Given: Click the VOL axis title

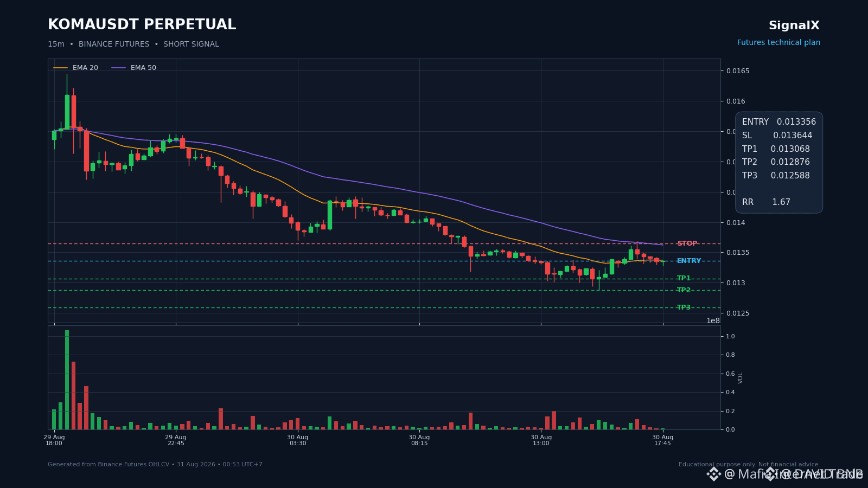Looking at the screenshot, I should (x=741, y=378).
